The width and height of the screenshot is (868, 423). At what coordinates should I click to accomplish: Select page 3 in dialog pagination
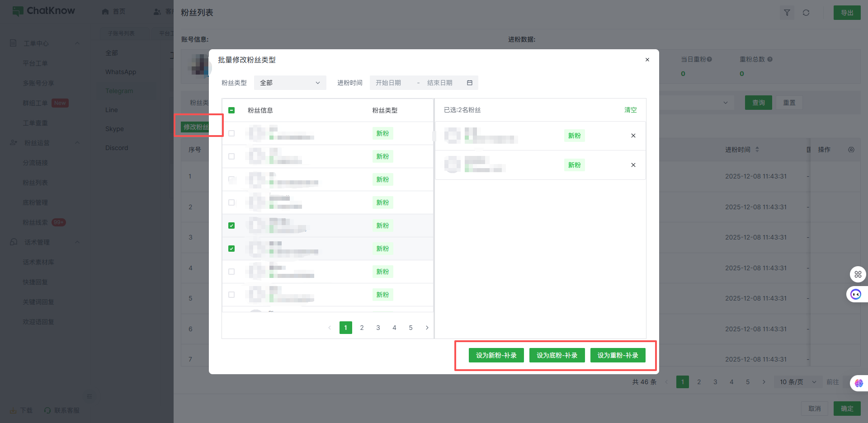(378, 328)
